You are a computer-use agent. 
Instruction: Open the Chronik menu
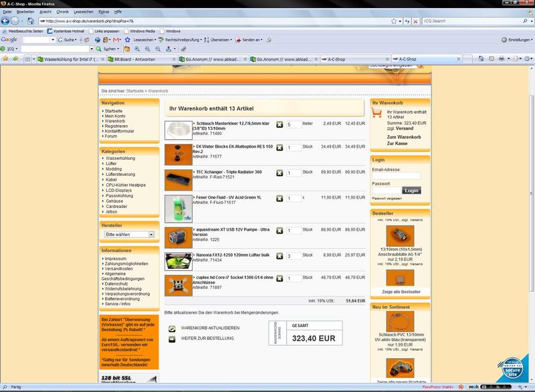[62, 11]
